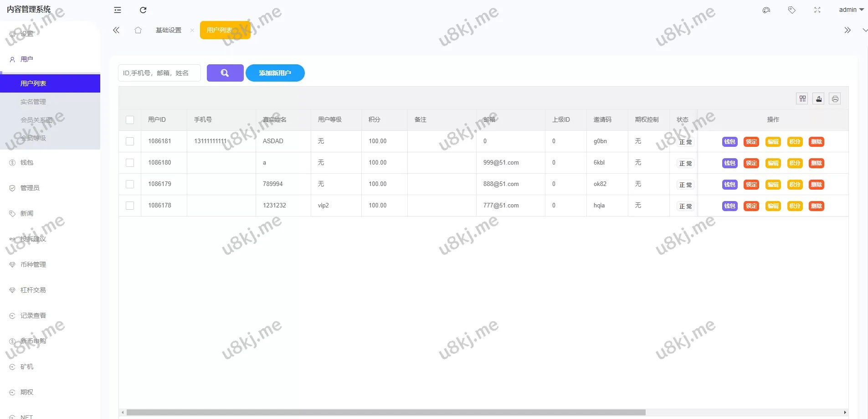
Task: Go to home tab icon
Action: (138, 30)
